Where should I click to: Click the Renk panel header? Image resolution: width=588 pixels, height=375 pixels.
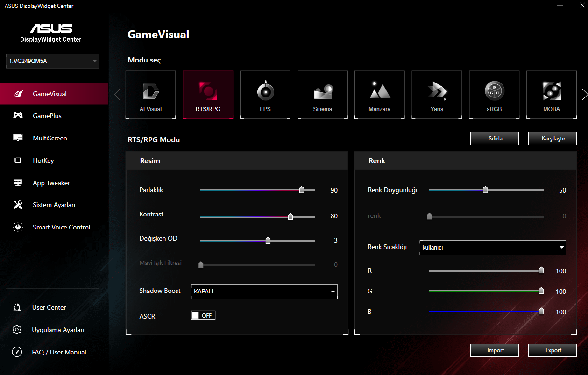[466, 160]
